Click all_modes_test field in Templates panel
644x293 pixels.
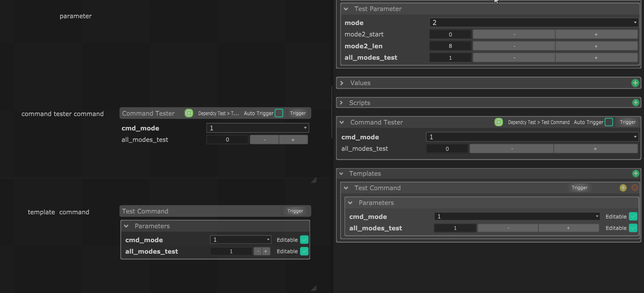pyautogui.click(x=455, y=228)
